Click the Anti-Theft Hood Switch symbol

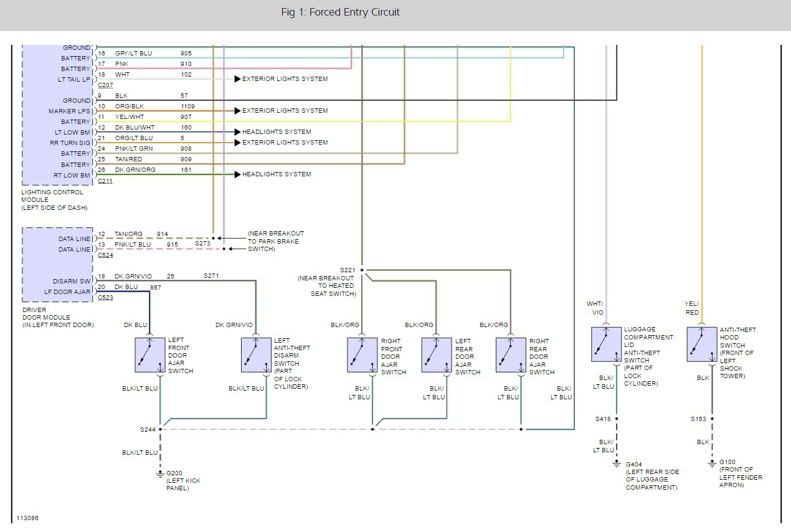click(702, 344)
